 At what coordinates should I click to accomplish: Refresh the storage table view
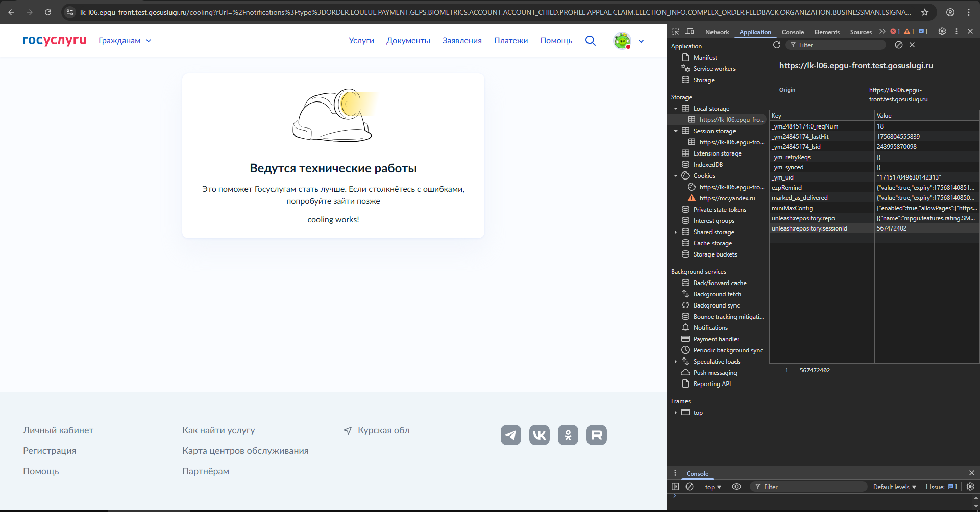click(x=777, y=45)
